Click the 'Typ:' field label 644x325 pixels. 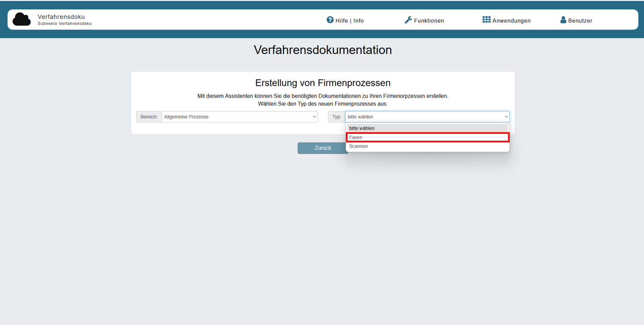(x=337, y=117)
